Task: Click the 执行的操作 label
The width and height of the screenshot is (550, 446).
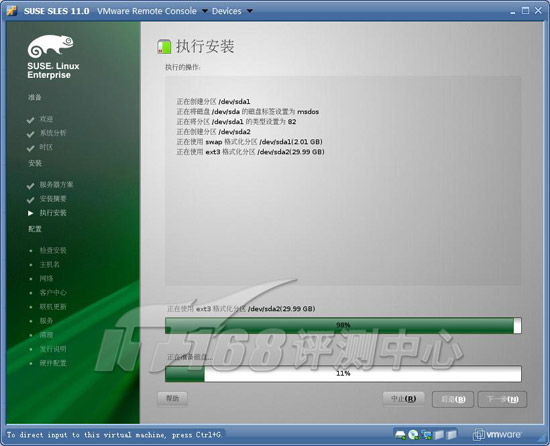Action: tap(183, 67)
